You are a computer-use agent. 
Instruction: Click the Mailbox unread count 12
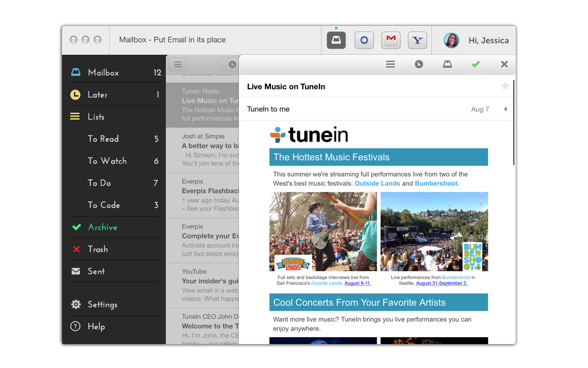point(157,73)
